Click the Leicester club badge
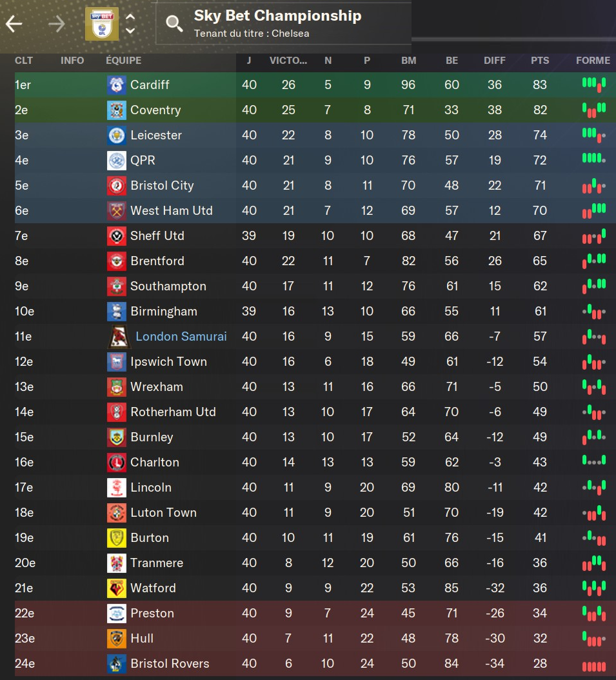The height and width of the screenshot is (680, 616). 117,135
